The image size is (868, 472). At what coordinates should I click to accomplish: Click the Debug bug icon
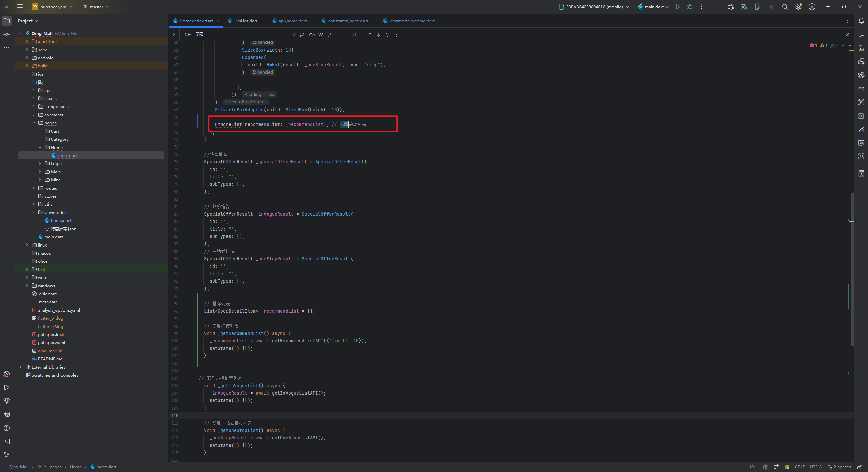(689, 7)
